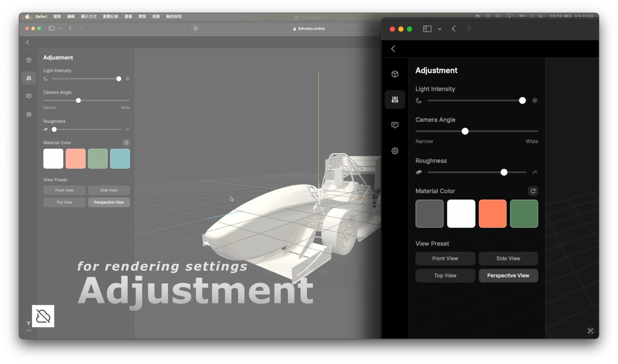The width and height of the screenshot is (618, 364).
Task: Open the sidebar dropdown arrow in the back Safari toolbar
Action: (x=60, y=28)
